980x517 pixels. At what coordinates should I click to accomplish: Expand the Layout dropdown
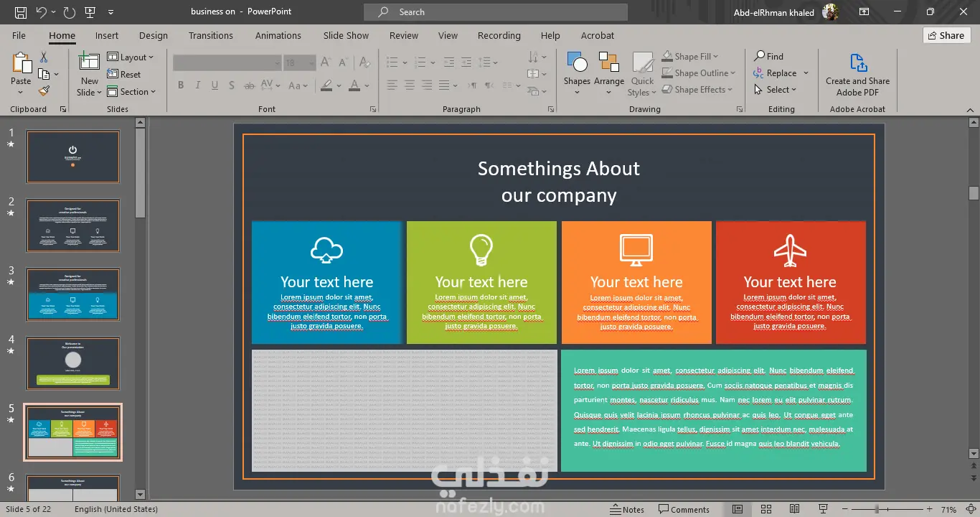pos(131,57)
